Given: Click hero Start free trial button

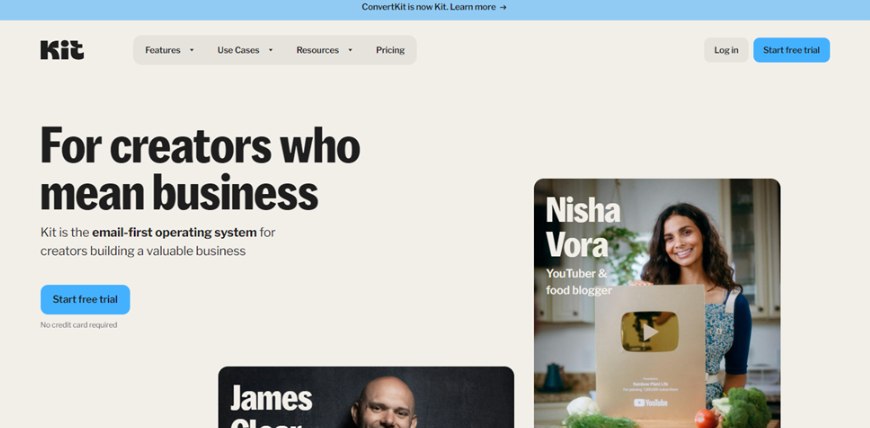Looking at the screenshot, I should pyautogui.click(x=85, y=300).
